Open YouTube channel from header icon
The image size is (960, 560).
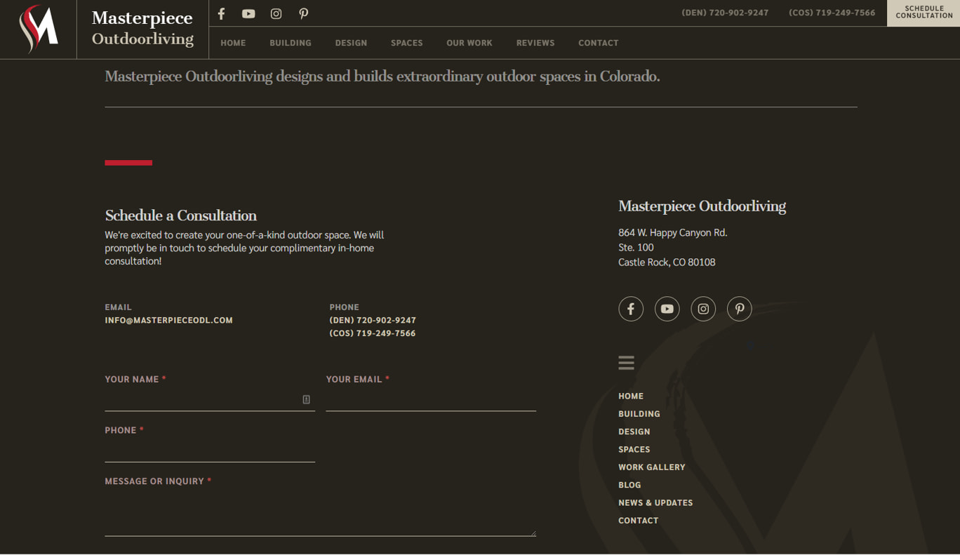point(248,13)
